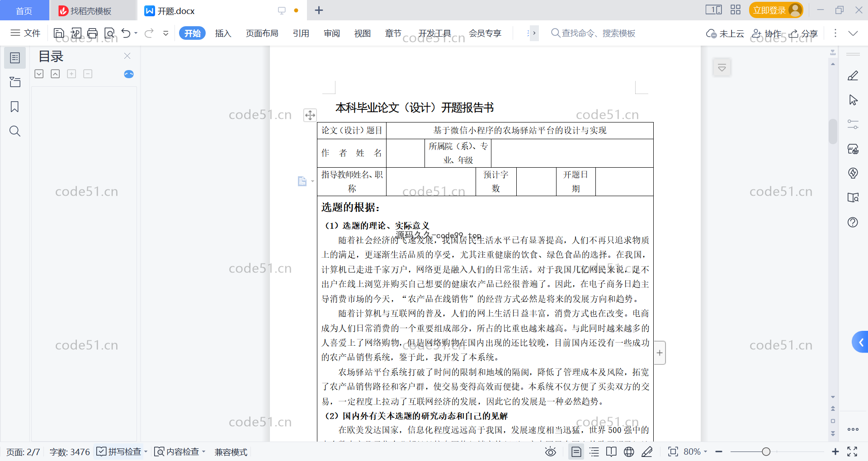Click the Save document icon
This screenshot has height=461, width=868.
59,33
